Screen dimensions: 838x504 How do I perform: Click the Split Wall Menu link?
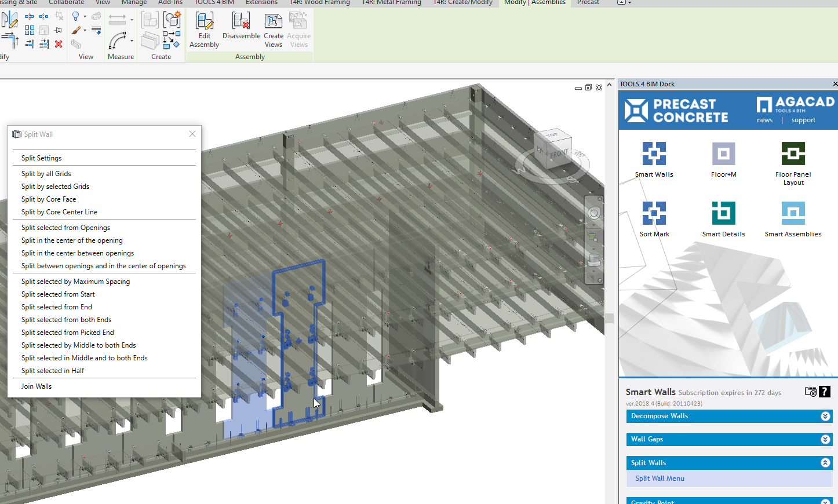(x=660, y=479)
